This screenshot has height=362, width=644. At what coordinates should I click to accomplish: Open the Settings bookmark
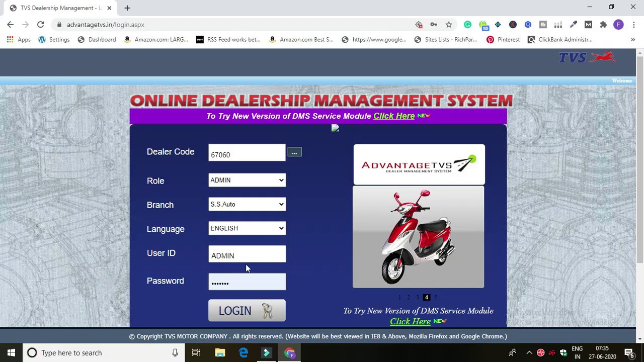pos(54,40)
